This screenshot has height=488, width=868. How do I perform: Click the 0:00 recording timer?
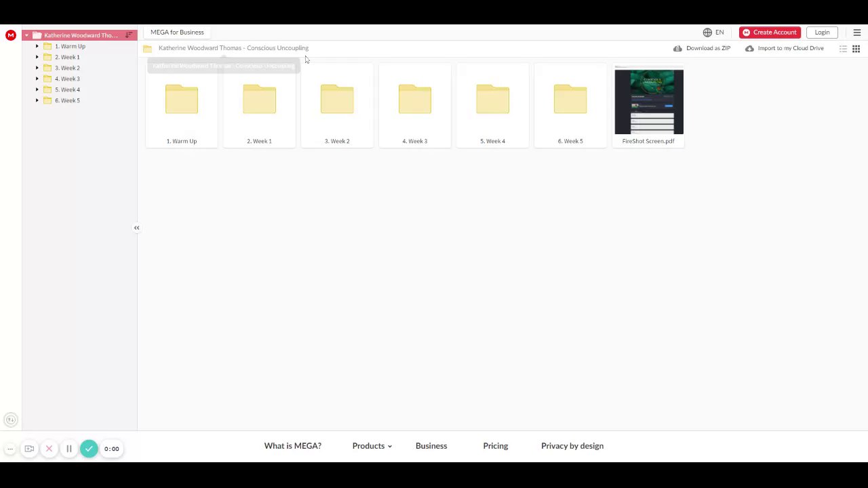point(112,449)
